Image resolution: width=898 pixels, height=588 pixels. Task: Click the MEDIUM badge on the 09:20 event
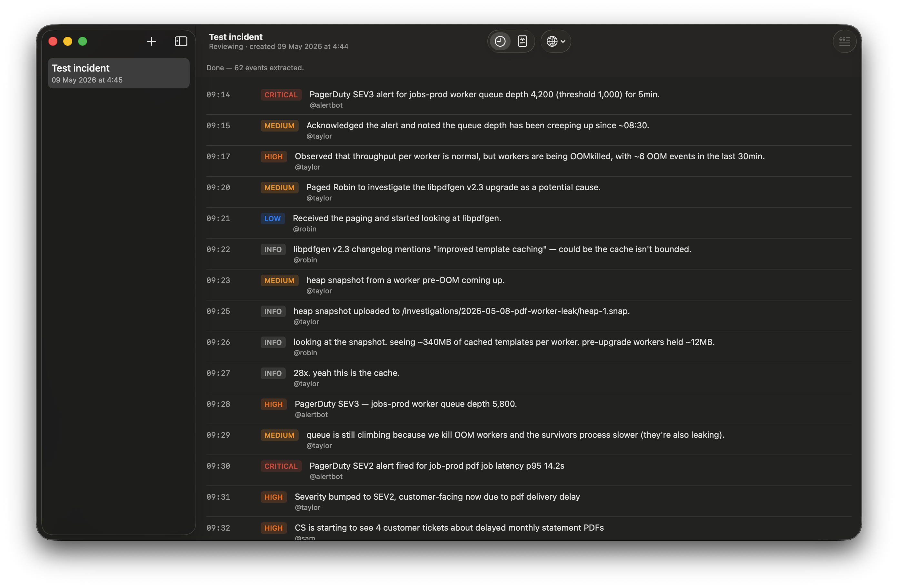coord(279,187)
